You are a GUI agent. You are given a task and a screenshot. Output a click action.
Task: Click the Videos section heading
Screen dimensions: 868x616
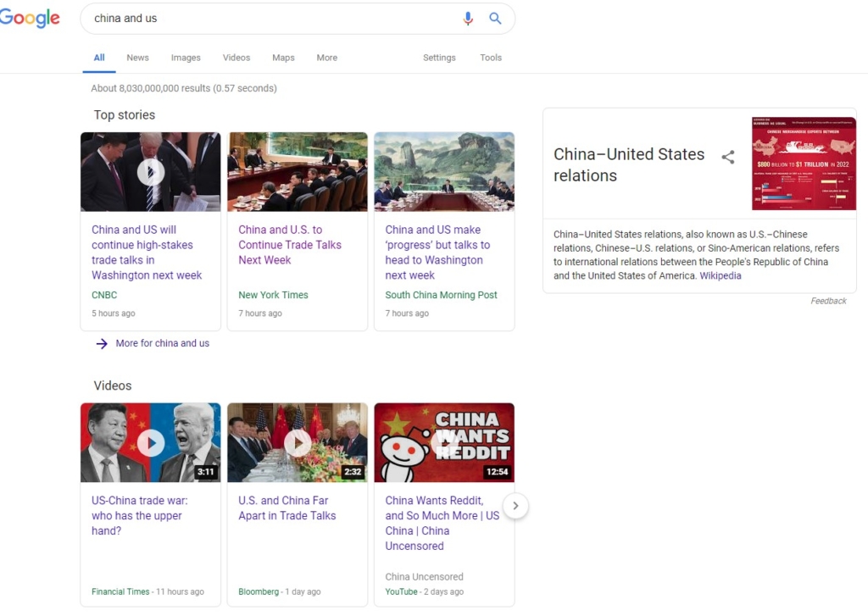point(113,386)
